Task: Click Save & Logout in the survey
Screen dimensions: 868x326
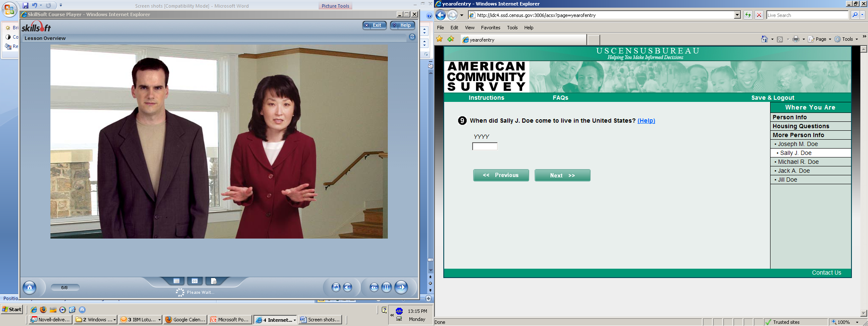Action: coord(773,98)
